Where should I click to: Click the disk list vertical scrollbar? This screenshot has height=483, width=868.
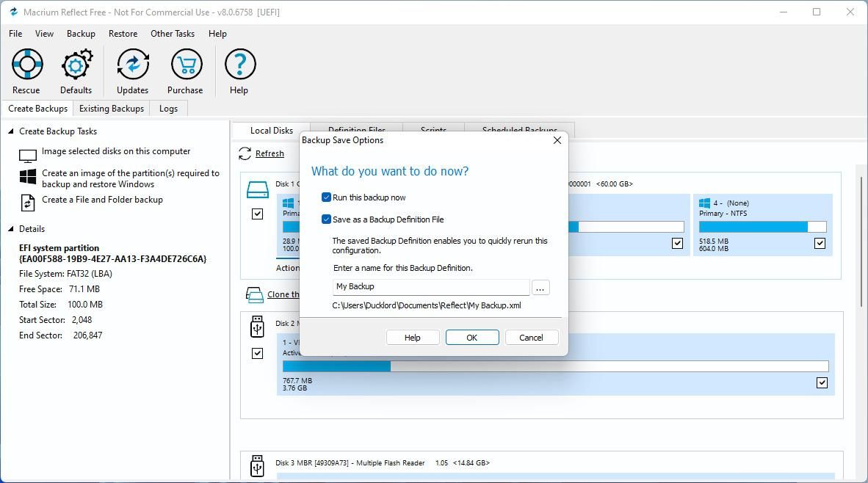click(x=862, y=241)
